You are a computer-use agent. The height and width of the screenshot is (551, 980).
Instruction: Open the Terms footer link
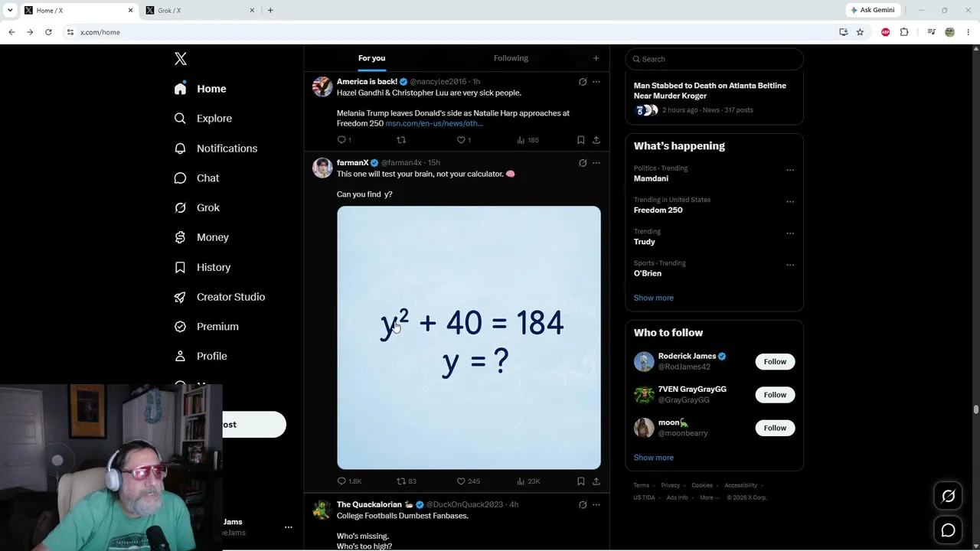click(641, 485)
